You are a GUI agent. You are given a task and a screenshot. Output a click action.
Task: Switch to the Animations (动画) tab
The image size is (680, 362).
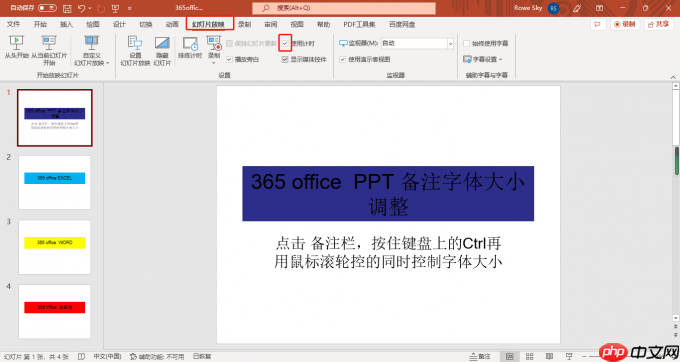[x=172, y=24]
